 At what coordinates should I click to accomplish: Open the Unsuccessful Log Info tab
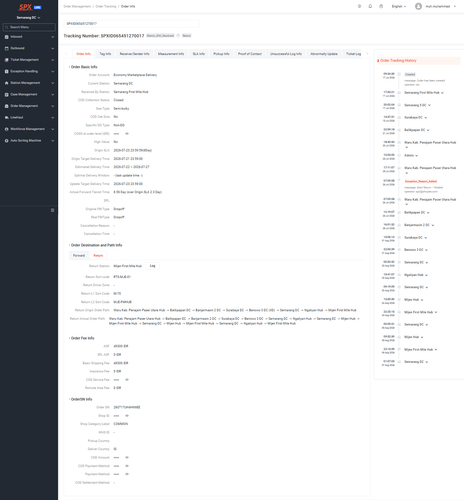point(286,54)
